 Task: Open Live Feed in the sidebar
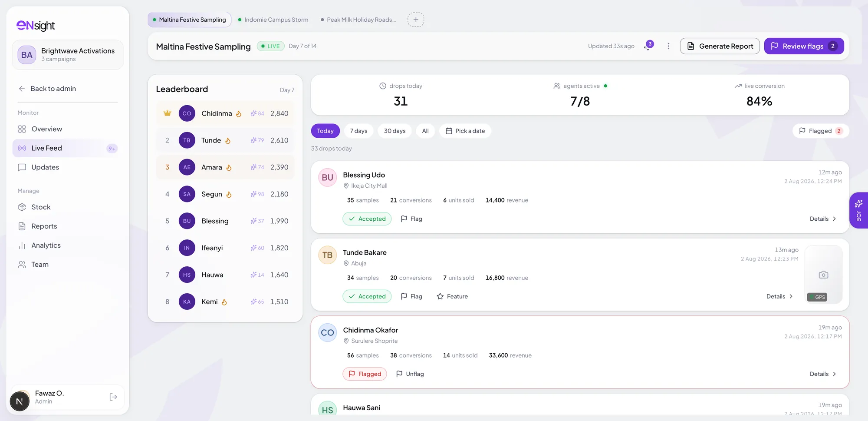pos(65,148)
